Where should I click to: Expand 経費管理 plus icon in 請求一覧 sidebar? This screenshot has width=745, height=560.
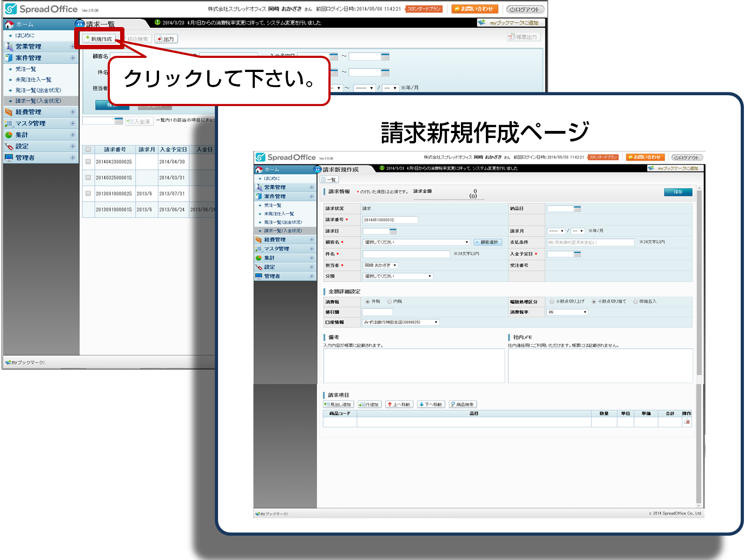72,112
